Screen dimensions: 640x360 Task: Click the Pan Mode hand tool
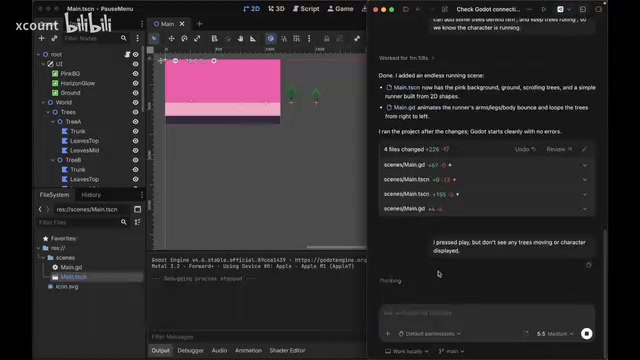[240, 38]
